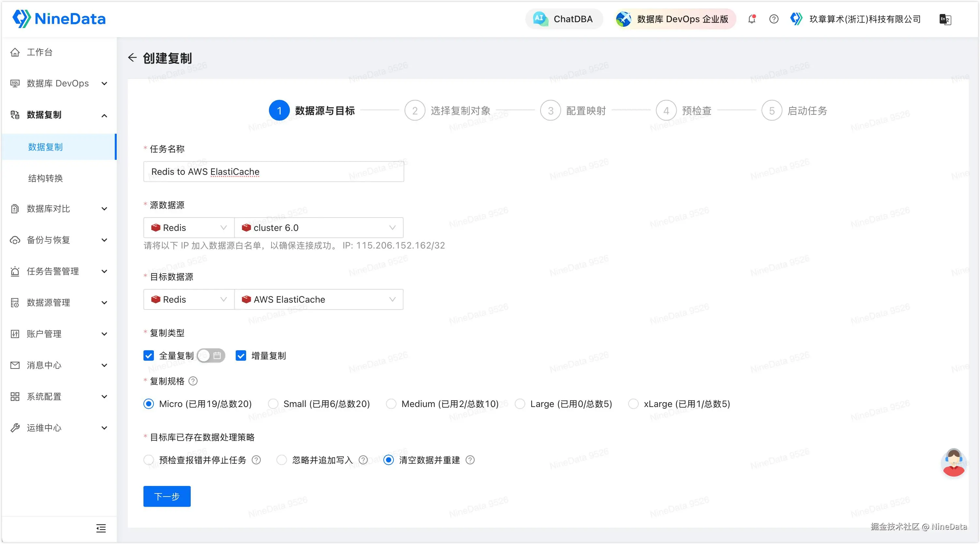Click the back arrow beside 创建复制
The height and width of the screenshot is (544, 980).
132,57
